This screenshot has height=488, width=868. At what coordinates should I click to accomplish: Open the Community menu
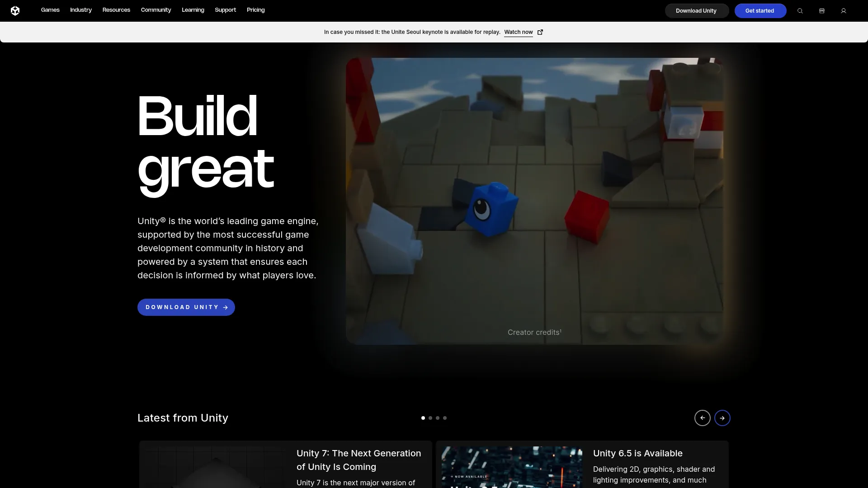click(x=156, y=10)
